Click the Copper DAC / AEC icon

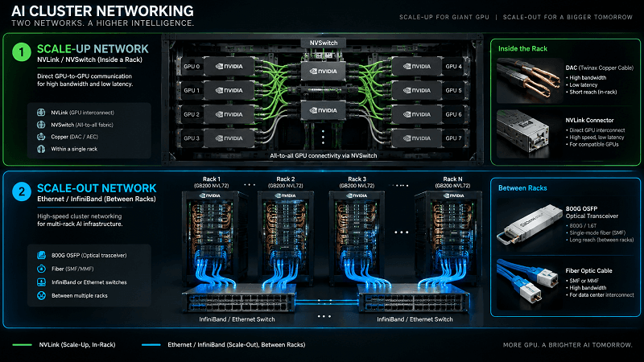(41, 137)
